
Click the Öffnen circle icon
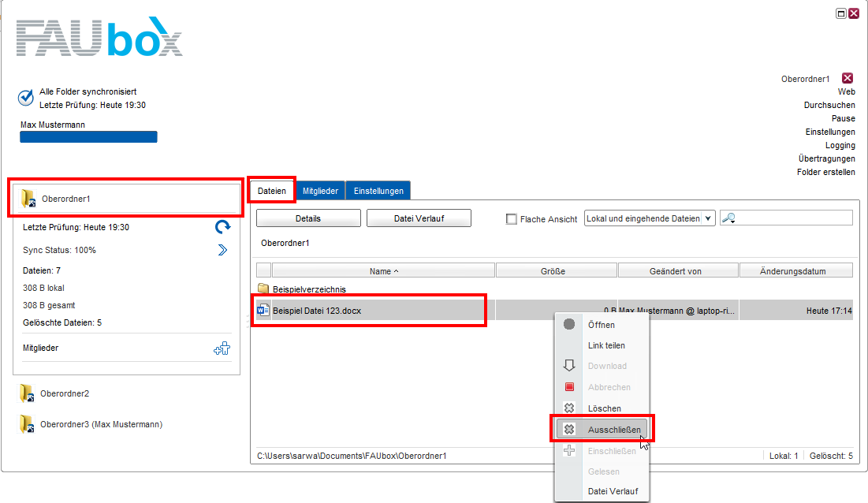pos(569,324)
